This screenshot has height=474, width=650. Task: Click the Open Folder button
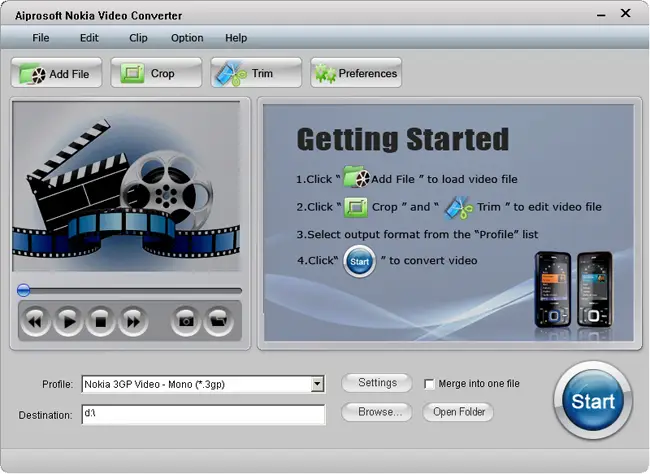click(458, 412)
